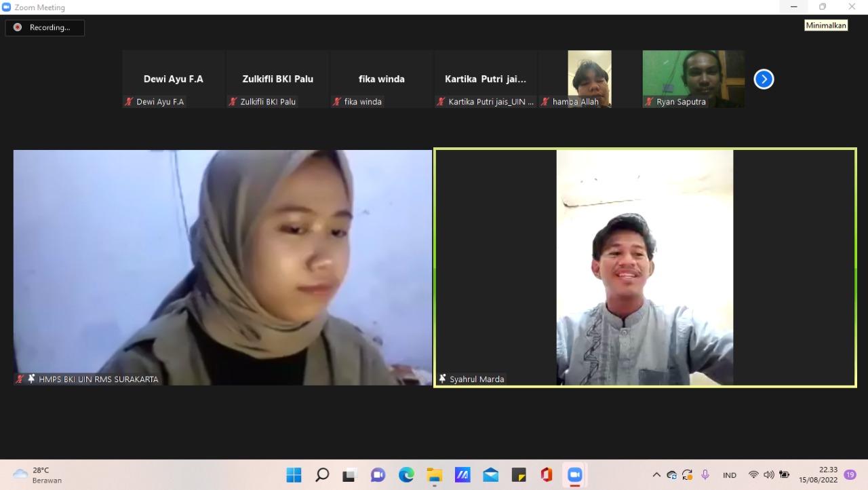
Task: Click the muted mic icon of Ryan Saputra
Action: click(649, 102)
